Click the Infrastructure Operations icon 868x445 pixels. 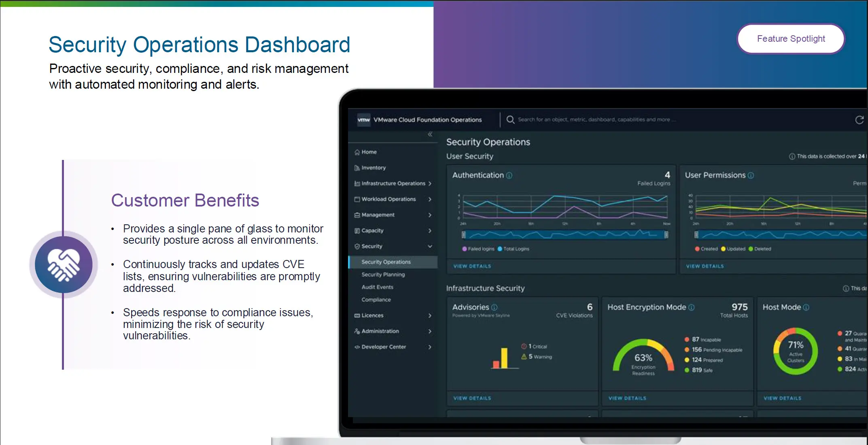tap(357, 183)
